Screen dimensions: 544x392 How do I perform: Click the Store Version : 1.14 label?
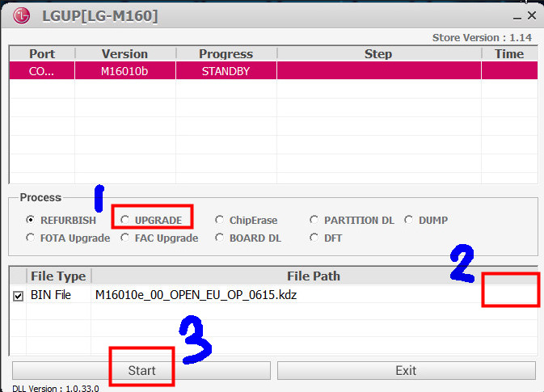click(482, 37)
